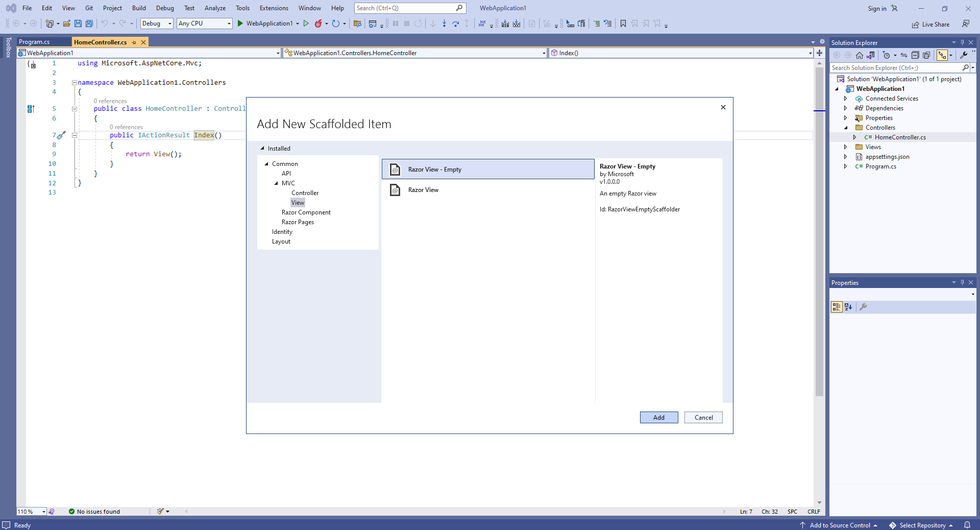Open the Debug configuration dropdown

click(157, 23)
